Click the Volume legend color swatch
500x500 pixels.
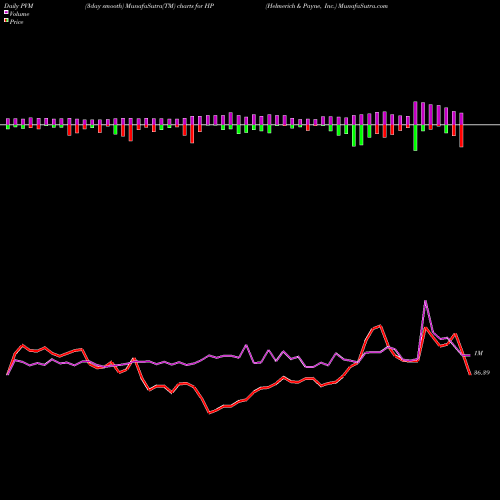tap(6, 13)
